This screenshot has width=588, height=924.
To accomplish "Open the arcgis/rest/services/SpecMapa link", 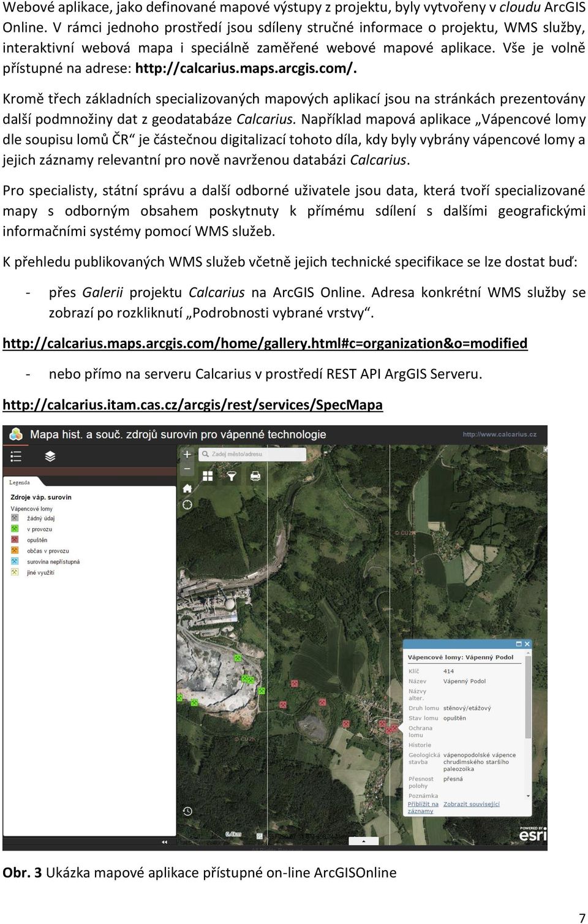I will (192, 404).
